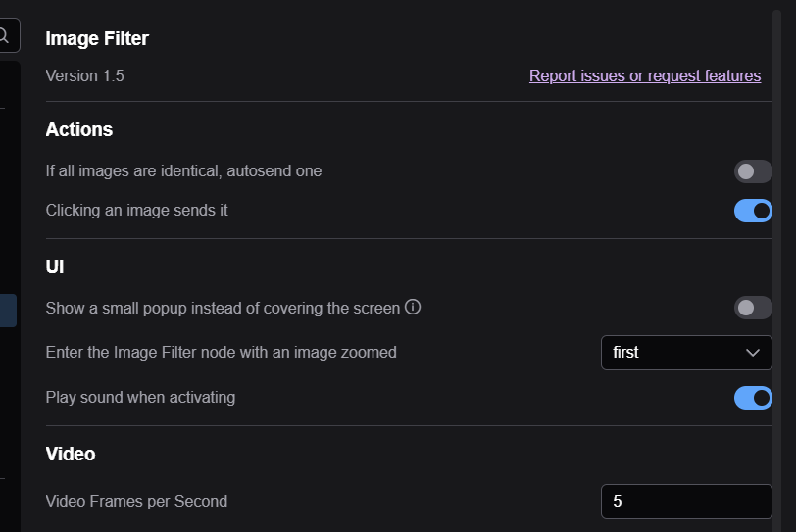Click the chevron arrow in the 'first' combo box
This screenshot has height=532, width=796.
tap(752, 353)
